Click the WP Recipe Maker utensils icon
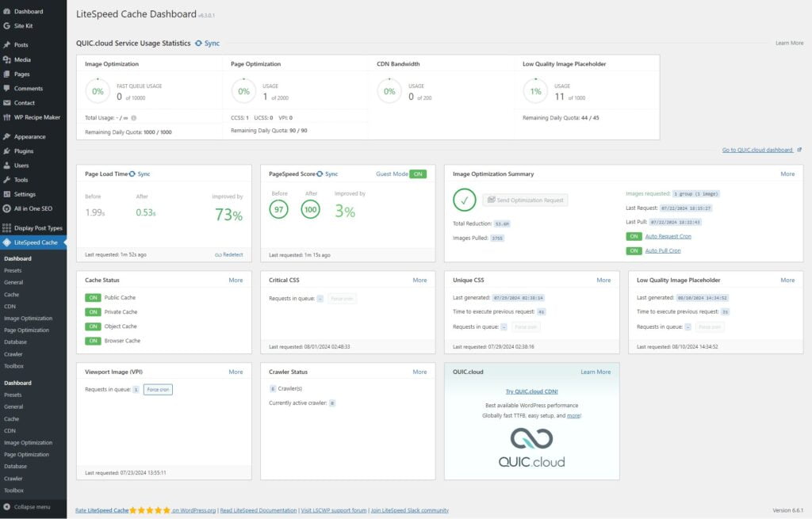Viewport: 812px width, 519px height. point(6,117)
